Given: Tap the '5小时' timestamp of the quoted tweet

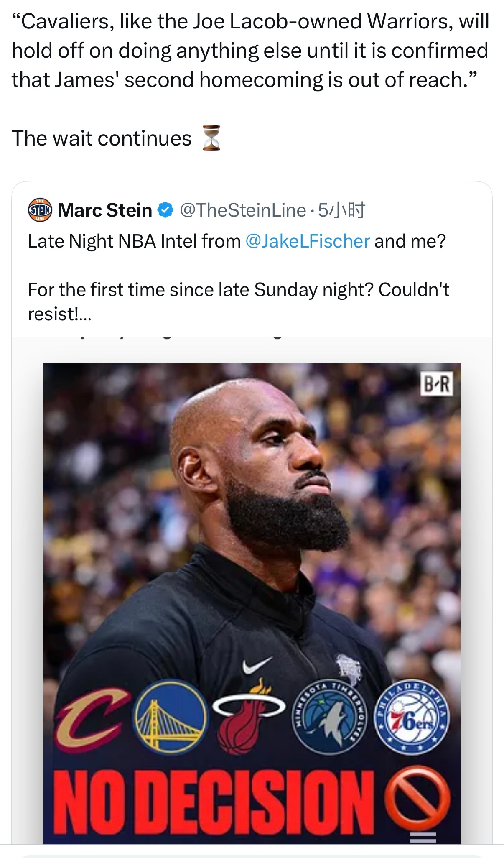Looking at the screenshot, I should [341, 210].
